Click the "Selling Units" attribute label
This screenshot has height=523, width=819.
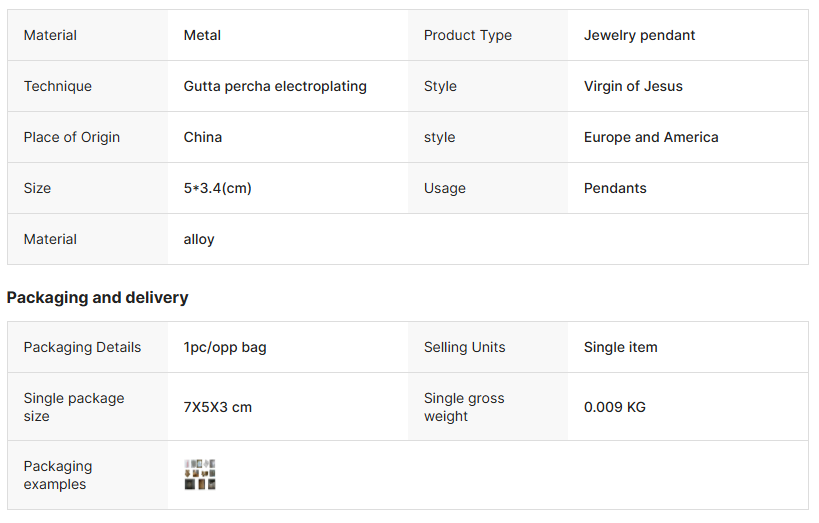(x=464, y=347)
